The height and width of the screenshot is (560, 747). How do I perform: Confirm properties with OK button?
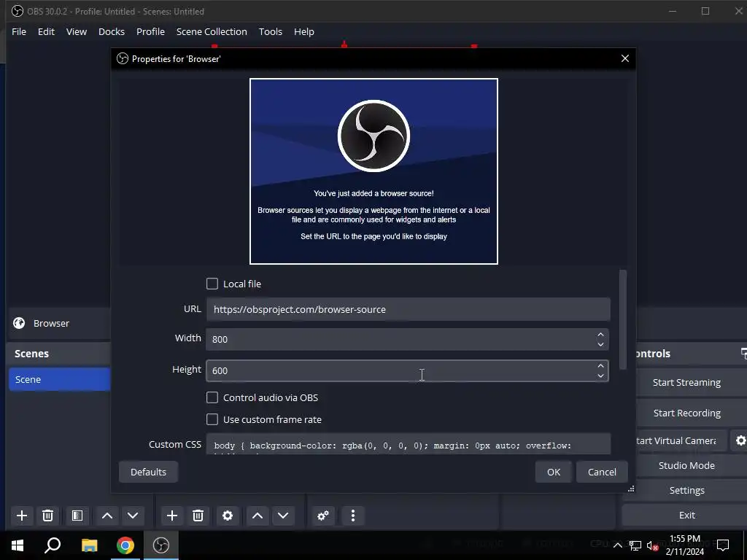(554, 472)
